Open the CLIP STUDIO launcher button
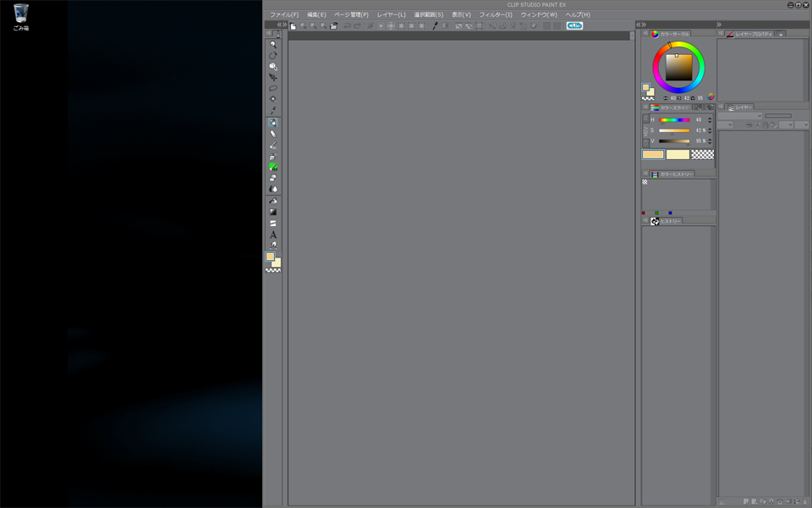Screen dimensions: 812x508 tap(574, 26)
